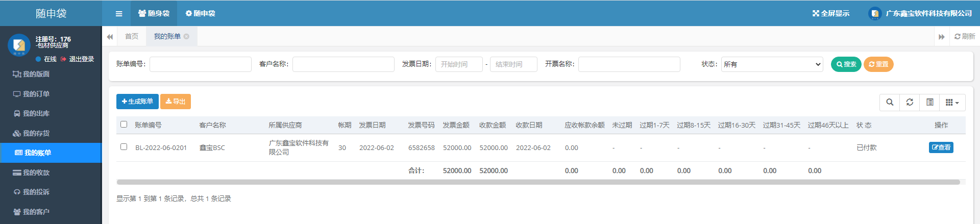Image resolution: width=980 pixels, height=224 pixels.
Task: Open the 广东鑫宝软件科技有限公司 account menu
Action: (920, 13)
